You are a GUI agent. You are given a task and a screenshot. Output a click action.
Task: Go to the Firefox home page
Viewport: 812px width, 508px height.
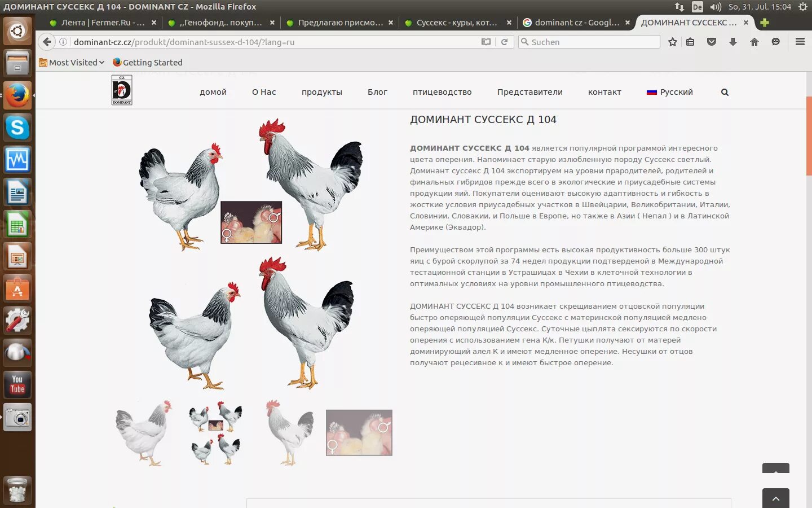tap(754, 42)
